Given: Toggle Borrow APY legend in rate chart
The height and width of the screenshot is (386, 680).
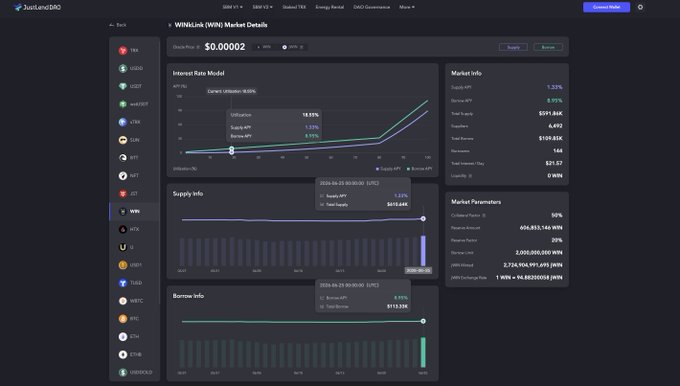Looking at the screenshot, I should [x=419, y=169].
